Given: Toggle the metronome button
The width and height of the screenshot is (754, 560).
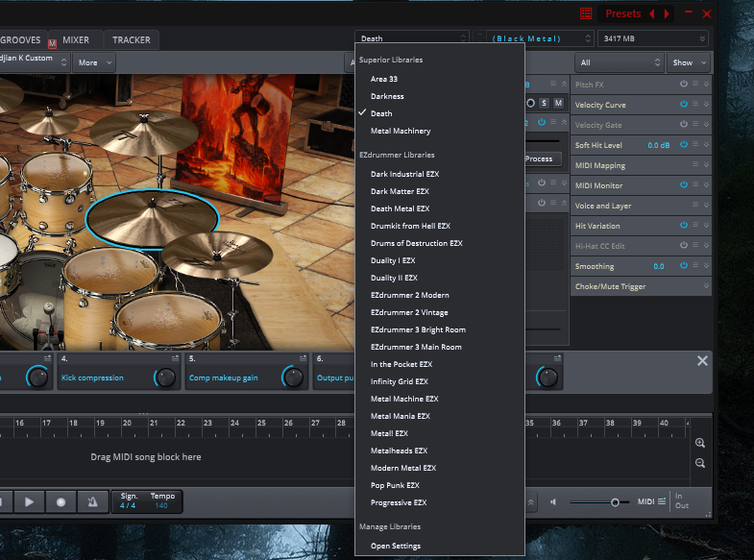Looking at the screenshot, I should [92, 501].
